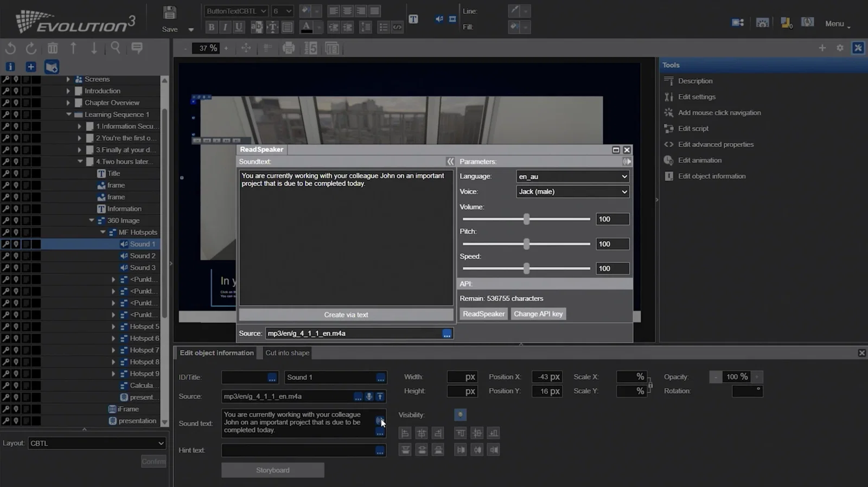Open the Layout CBTL dropdown

[97, 443]
